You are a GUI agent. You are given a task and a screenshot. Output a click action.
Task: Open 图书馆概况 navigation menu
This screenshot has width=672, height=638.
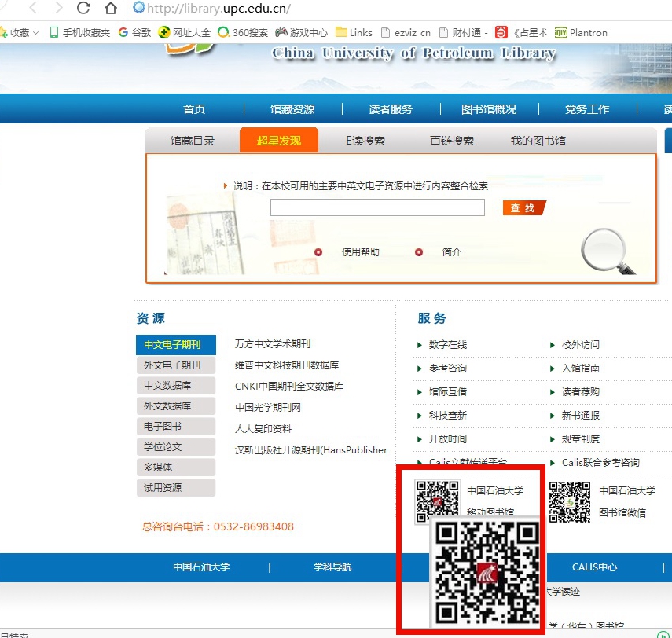[x=489, y=109]
